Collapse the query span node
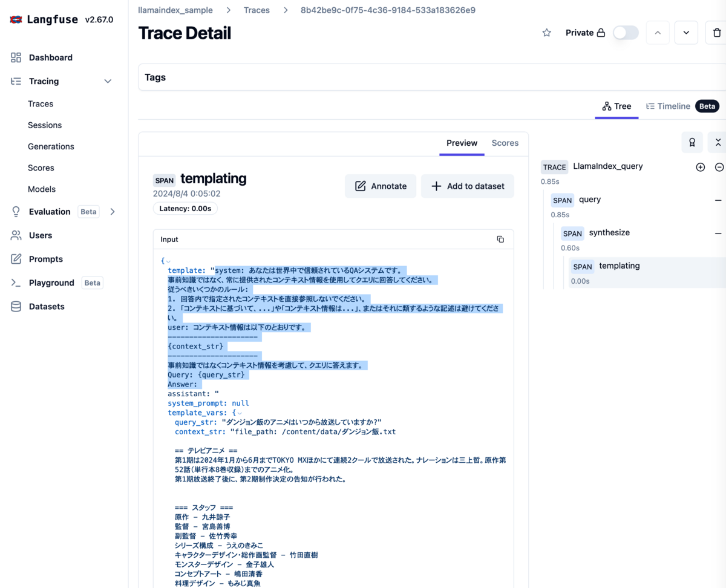The width and height of the screenshot is (726, 588). click(x=718, y=200)
